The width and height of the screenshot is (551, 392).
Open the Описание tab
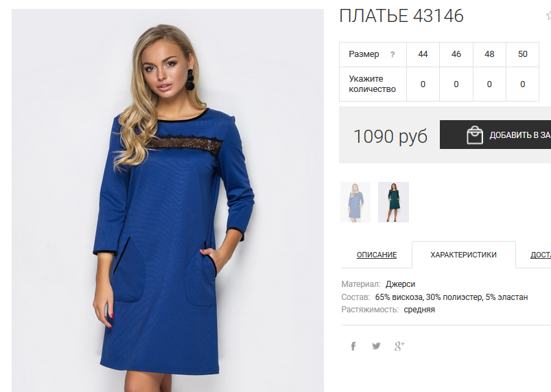(377, 255)
